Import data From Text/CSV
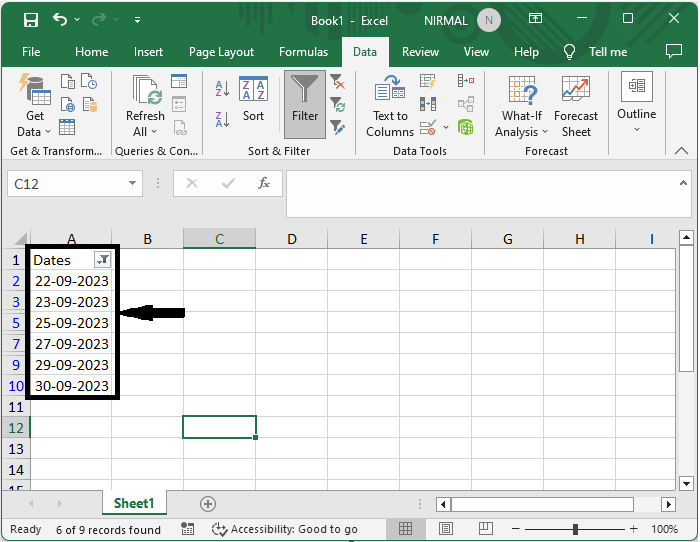This screenshot has width=700, height=542. (67, 82)
